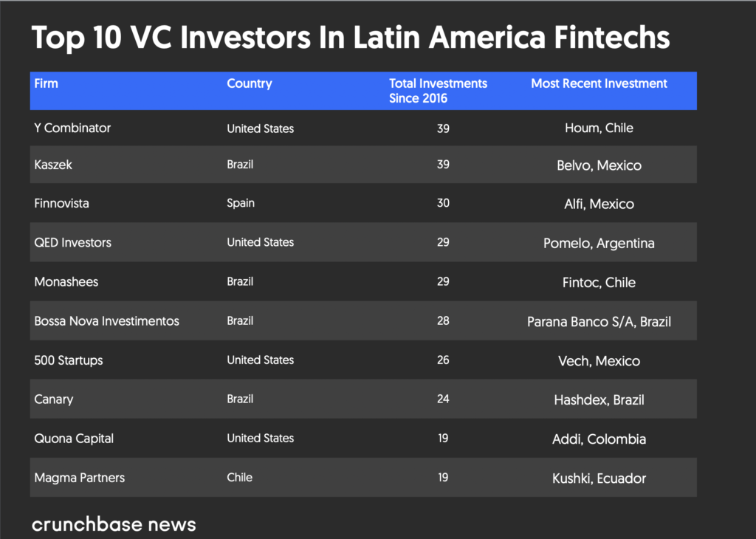This screenshot has height=539, width=756.
Task: Click Bossa Nova Investimentos firm name
Action: click(x=106, y=321)
